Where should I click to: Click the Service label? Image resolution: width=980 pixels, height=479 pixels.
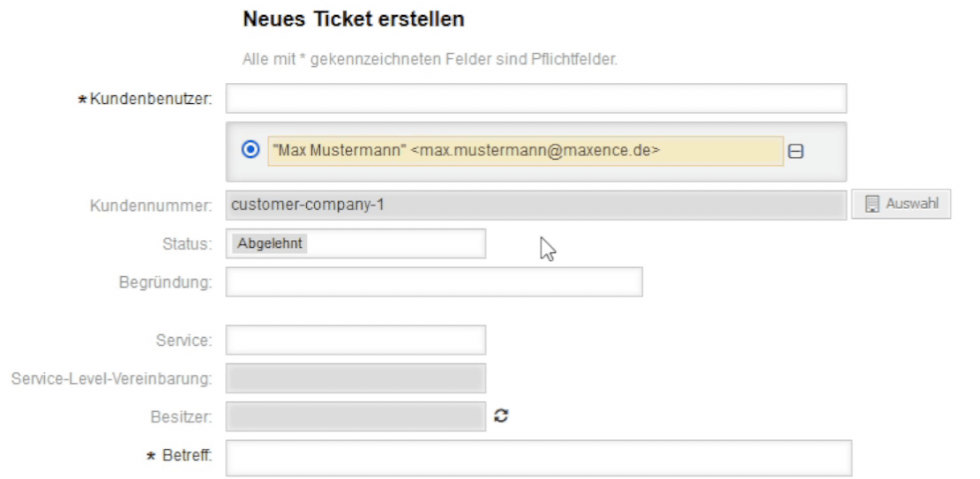coord(183,340)
